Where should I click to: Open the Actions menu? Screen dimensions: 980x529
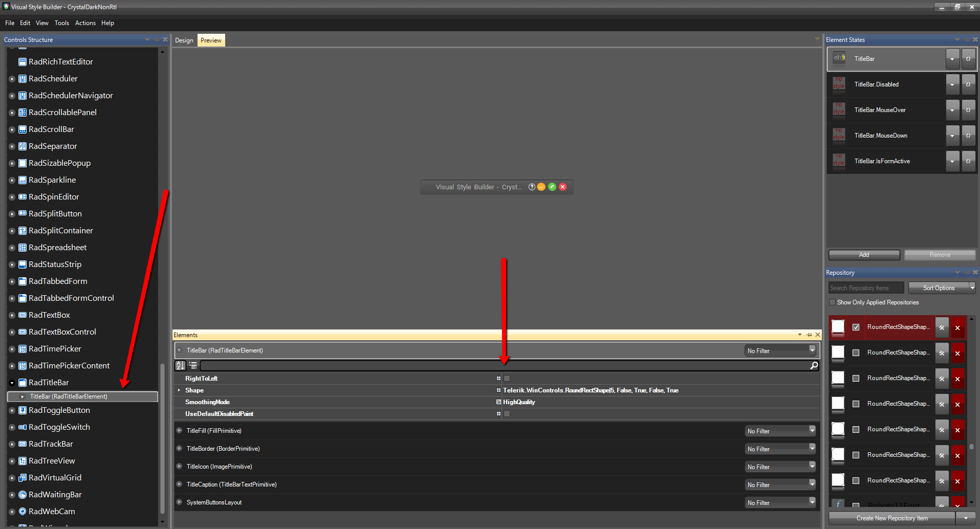[85, 23]
